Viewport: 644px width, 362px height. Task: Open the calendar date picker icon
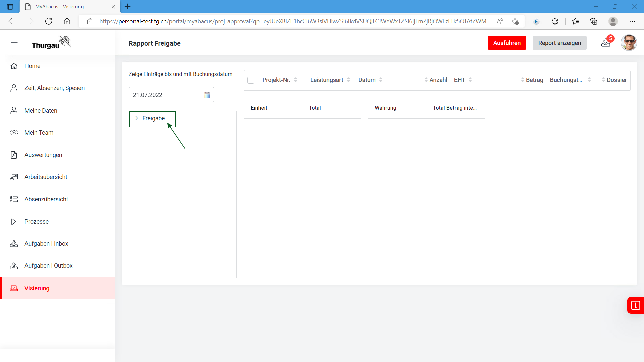pyautogui.click(x=207, y=95)
